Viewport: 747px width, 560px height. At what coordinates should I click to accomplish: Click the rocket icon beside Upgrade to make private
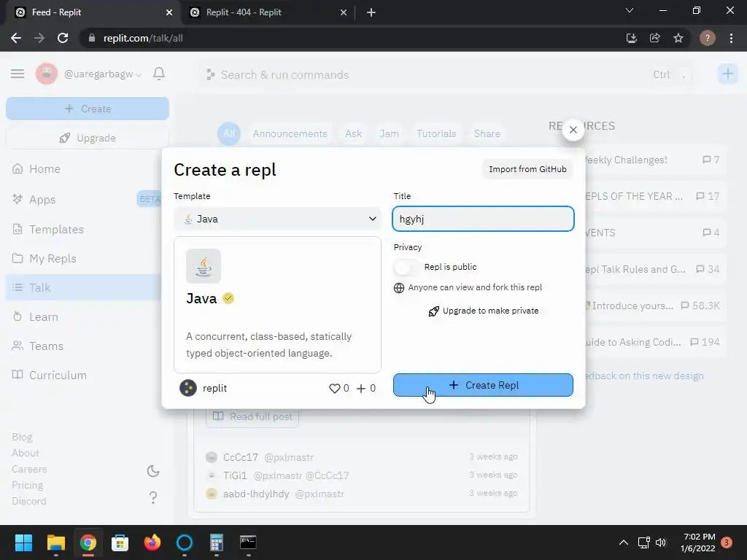(x=433, y=311)
